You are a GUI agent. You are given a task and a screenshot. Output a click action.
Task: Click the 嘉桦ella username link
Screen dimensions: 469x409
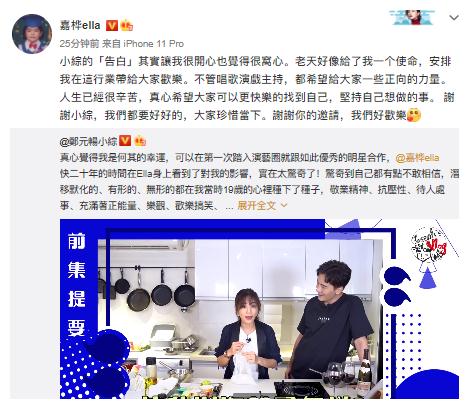click(80, 25)
